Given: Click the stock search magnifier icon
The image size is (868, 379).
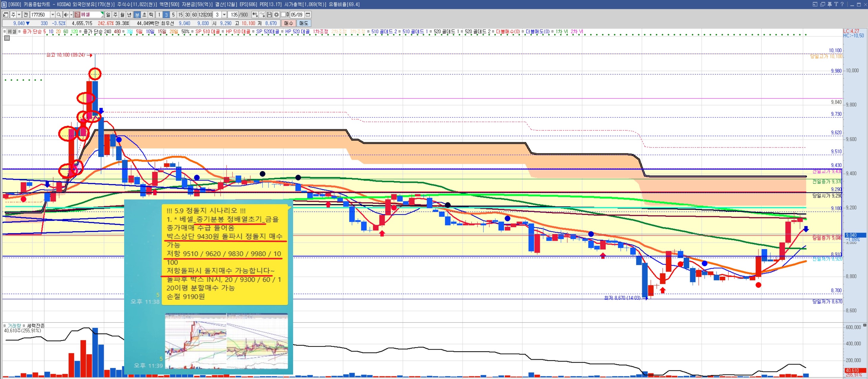Looking at the screenshot, I should [59, 15].
